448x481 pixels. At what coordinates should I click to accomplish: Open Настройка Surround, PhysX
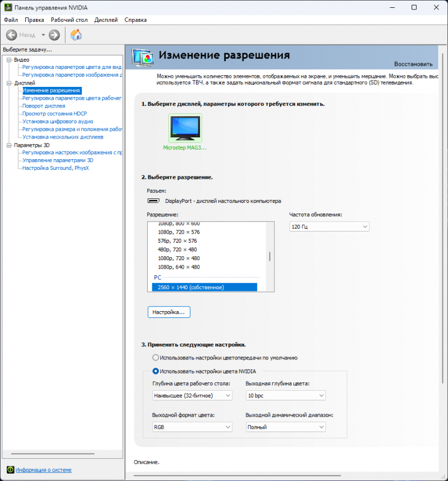click(55, 168)
